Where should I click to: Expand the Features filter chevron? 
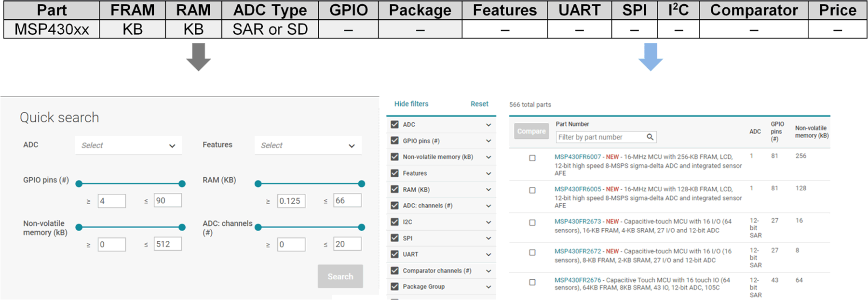pos(488,174)
